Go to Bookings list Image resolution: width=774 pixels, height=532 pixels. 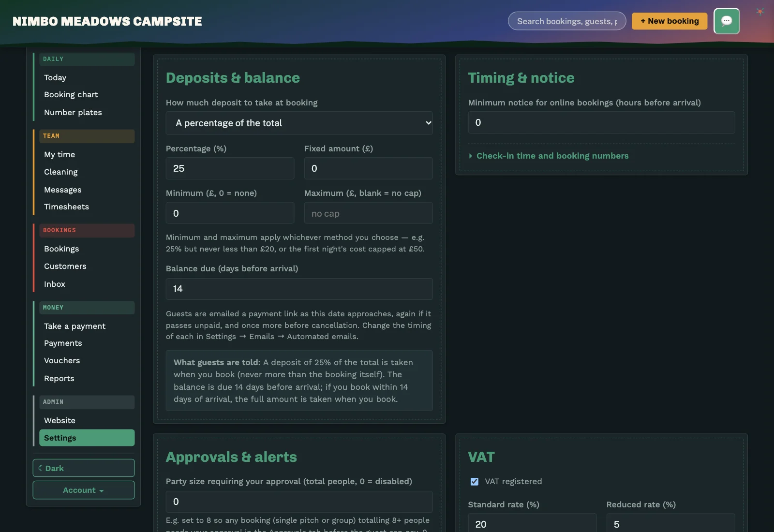pos(87,249)
